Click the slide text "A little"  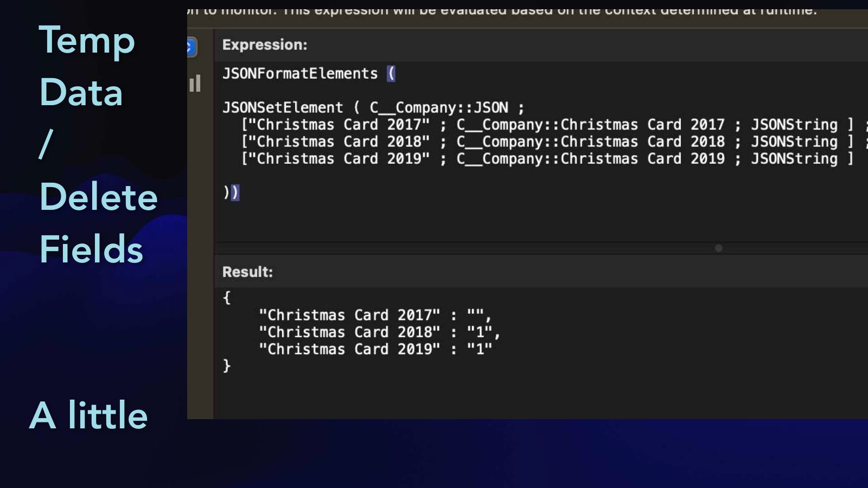88,415
